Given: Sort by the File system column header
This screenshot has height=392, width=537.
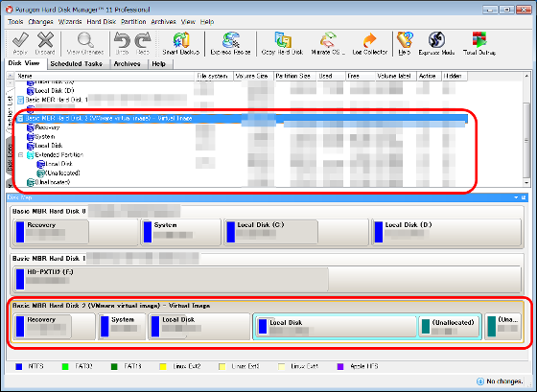Looking at the screenshot, I should (214, 76).
